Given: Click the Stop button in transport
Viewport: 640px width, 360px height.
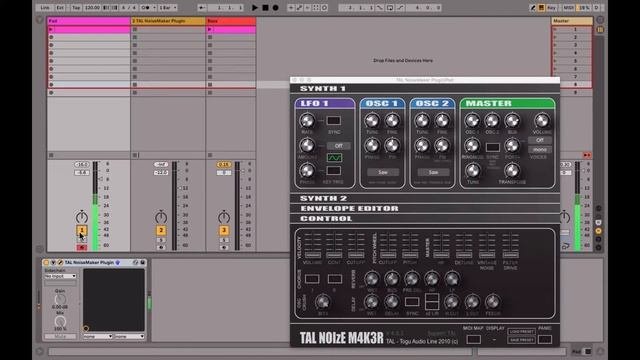Looking at the screenshot, I should pyautogui.click(x=265, y=7).
